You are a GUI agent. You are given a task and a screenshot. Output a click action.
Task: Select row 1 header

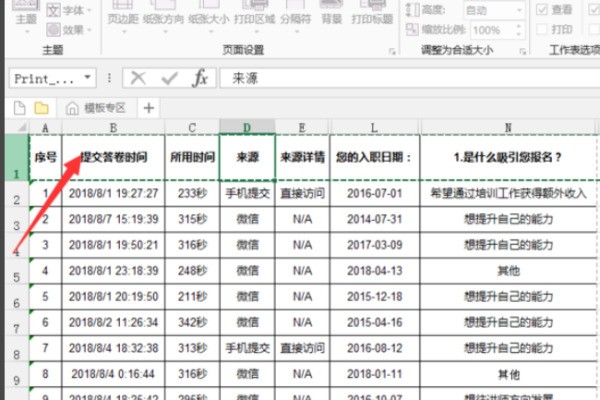pos(17,157)
